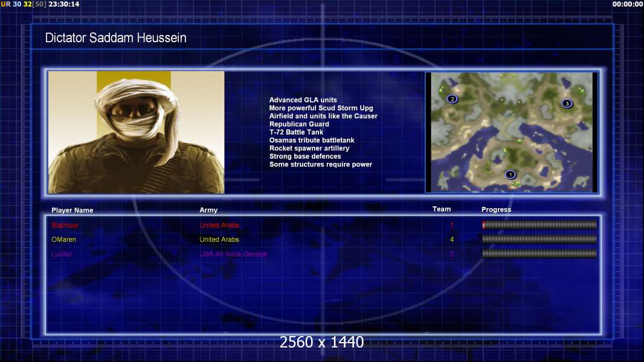Select player name OMaren in the list

[64, 240]
